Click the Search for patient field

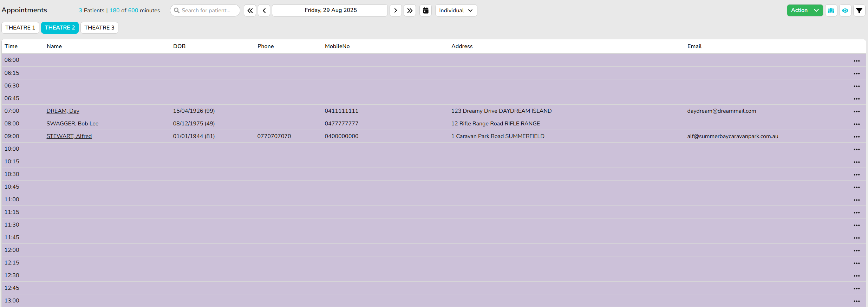click(x=205, y=11)
